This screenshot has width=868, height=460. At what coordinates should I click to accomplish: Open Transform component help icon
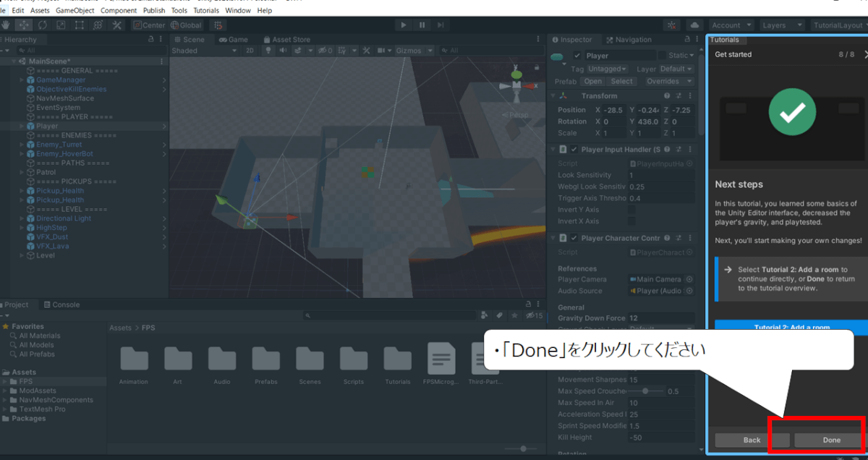[x=667, y=96]
